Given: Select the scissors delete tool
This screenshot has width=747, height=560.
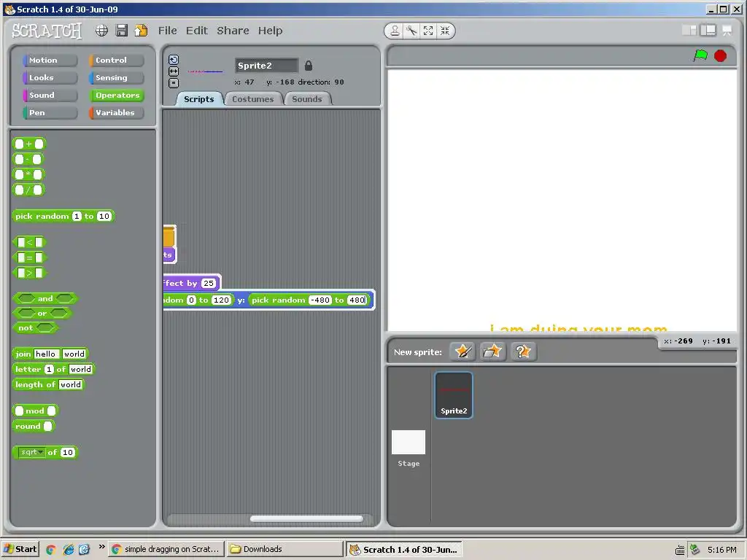Looking at the screenshot, I should [x=411, y=31].
